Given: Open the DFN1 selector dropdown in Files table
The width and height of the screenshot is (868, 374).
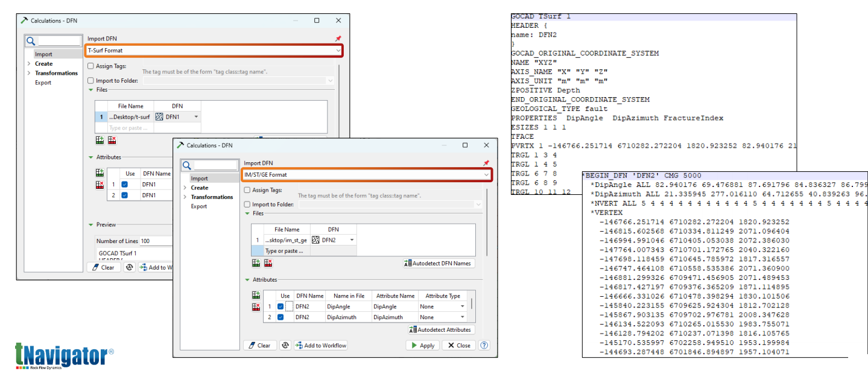Looking at the screenshot, I should tap(195, 117).
